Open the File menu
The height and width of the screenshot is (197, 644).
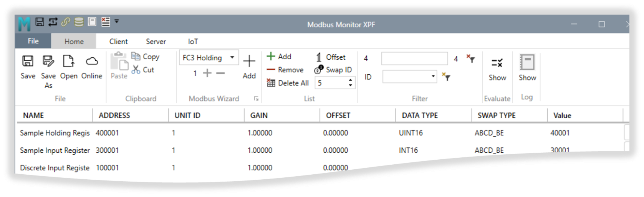[33, 41]
